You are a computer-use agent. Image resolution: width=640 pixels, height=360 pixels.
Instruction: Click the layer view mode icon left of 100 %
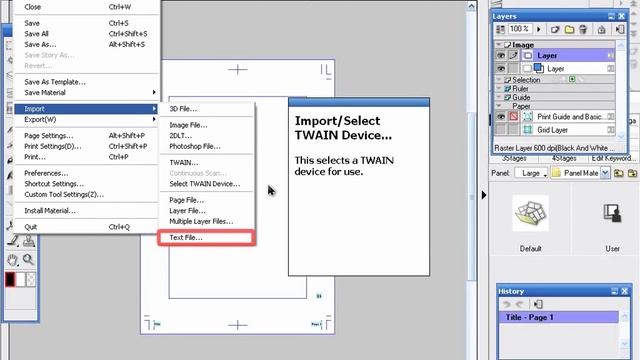point(500,29)
